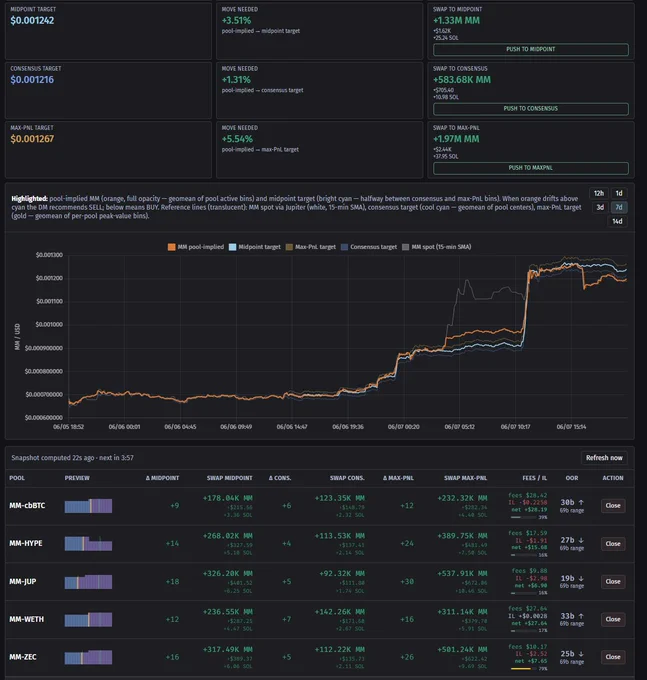
Task: Click the MM-HYPE pool name
Action: point(26,543)
